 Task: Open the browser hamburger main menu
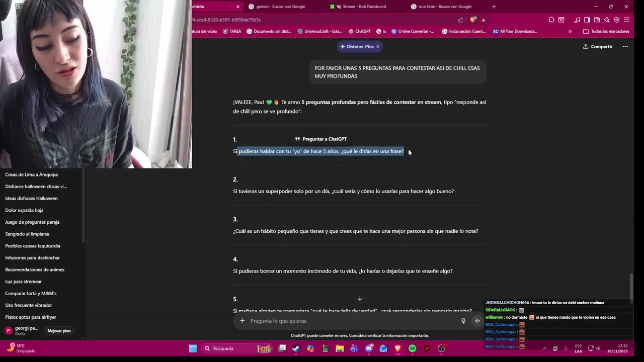pyautogui.click(x=626, y=20)
